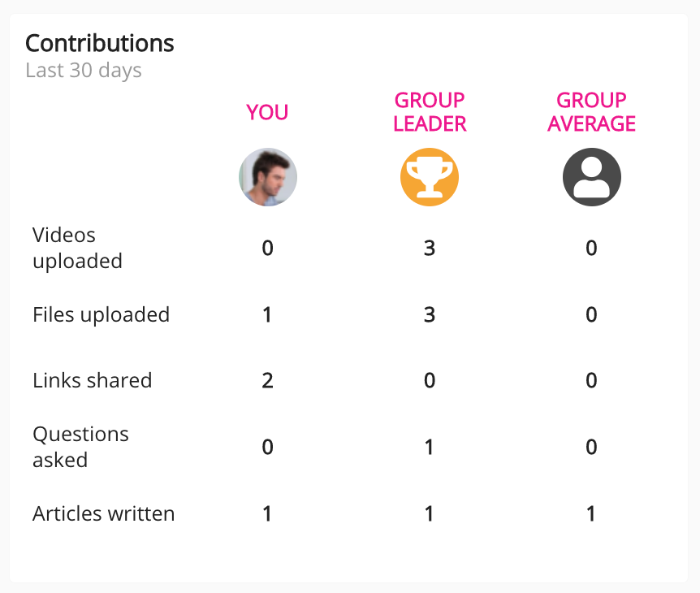
Task: Click the Last 30 days subtitle
Action: click(x=84, y=71)
